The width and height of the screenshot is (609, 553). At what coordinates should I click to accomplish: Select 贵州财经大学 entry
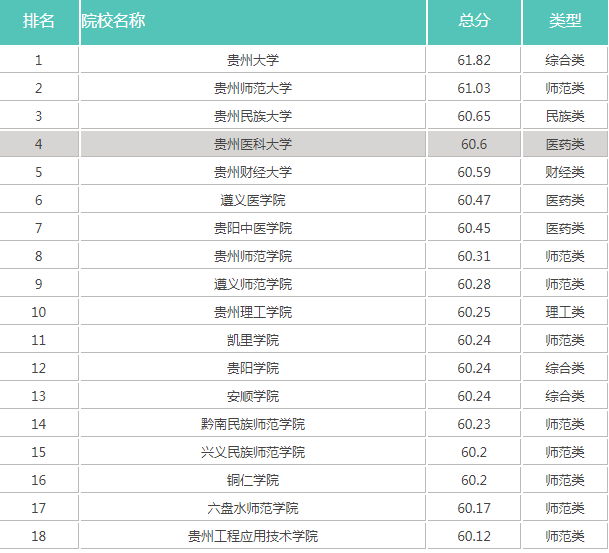click(x=253, y=172)
